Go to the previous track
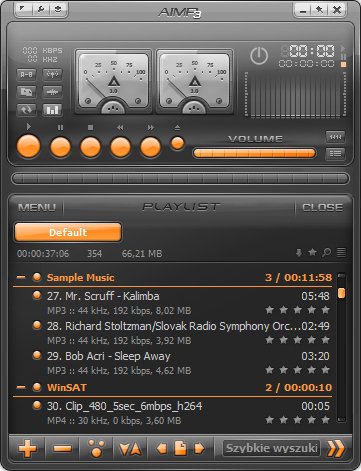This screenshot has width=361, height=471. 120,147
